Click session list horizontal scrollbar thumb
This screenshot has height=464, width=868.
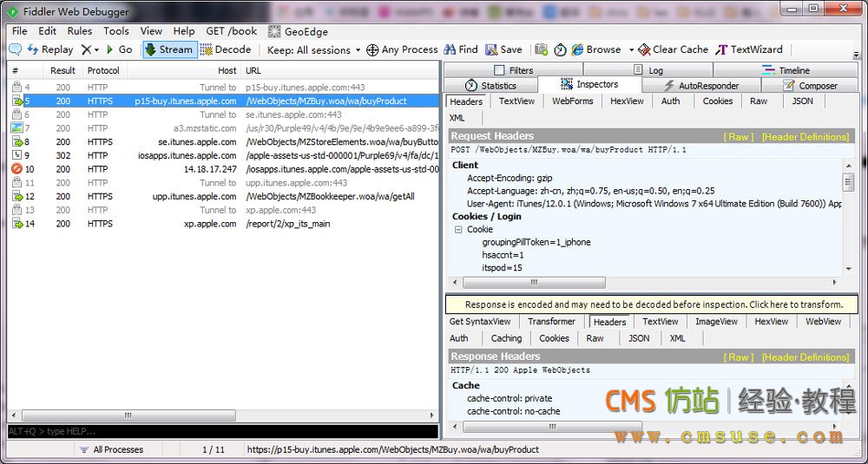(128, 415)
